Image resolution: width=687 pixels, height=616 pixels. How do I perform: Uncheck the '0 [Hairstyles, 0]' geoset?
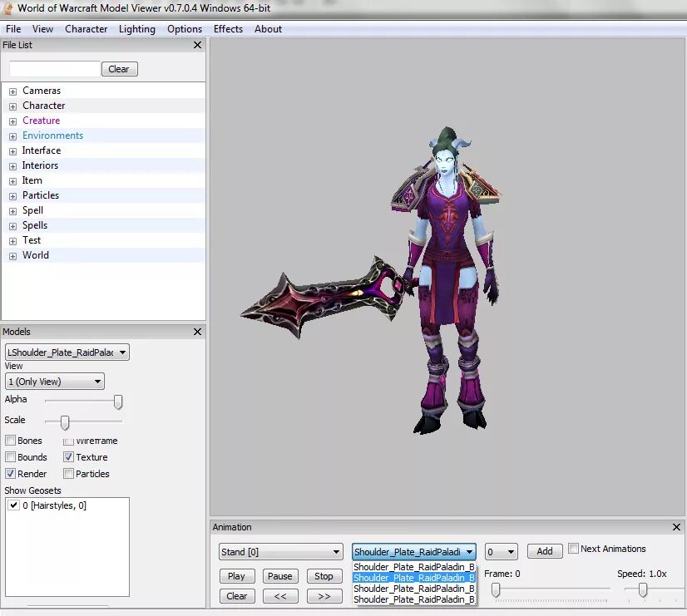point(13,505)
